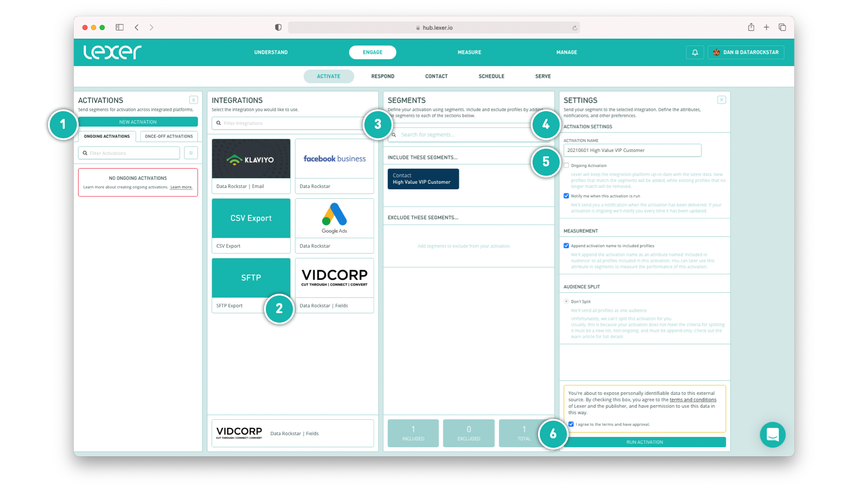The image size is (868, 488).
Task: Toggle Append activation name to included profiles
Action: (566, 246)
